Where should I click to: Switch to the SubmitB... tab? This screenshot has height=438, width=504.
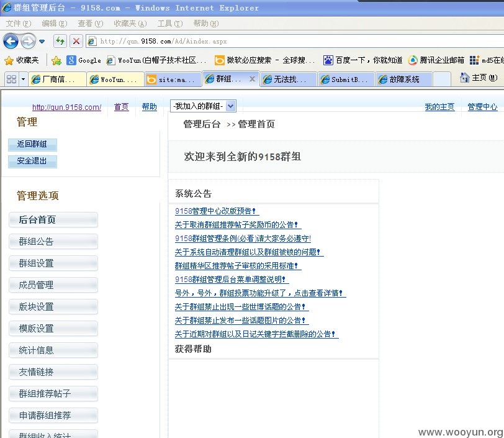click(x=346, y=79)
